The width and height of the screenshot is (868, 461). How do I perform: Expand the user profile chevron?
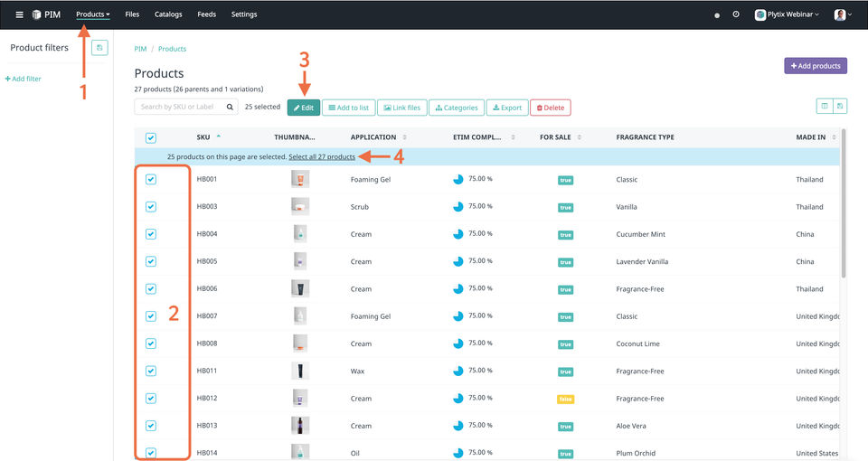850,15
